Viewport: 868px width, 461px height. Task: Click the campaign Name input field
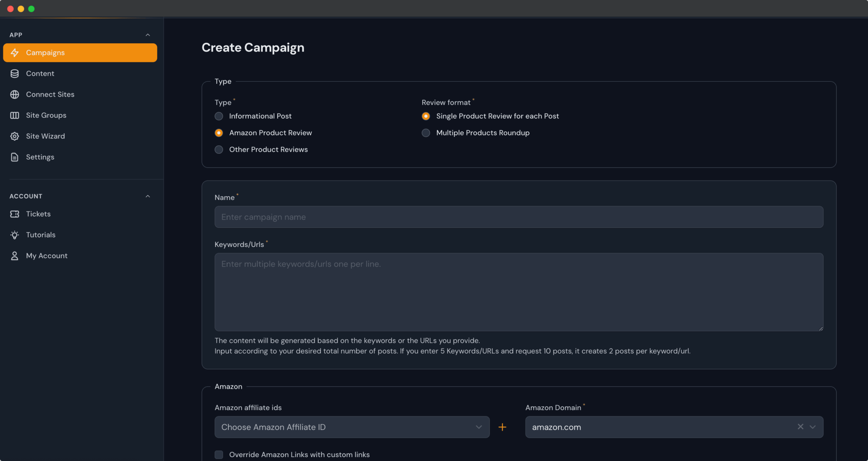(519, 217)
